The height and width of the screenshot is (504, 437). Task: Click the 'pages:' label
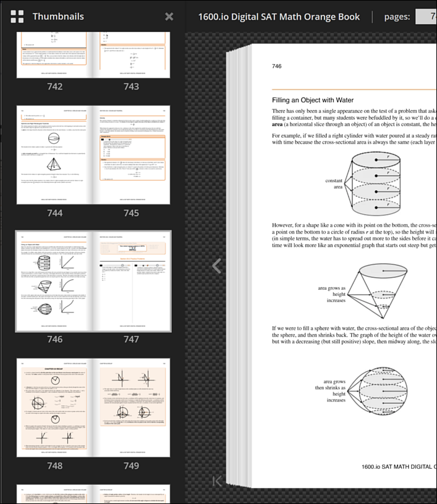coord(397,17)
